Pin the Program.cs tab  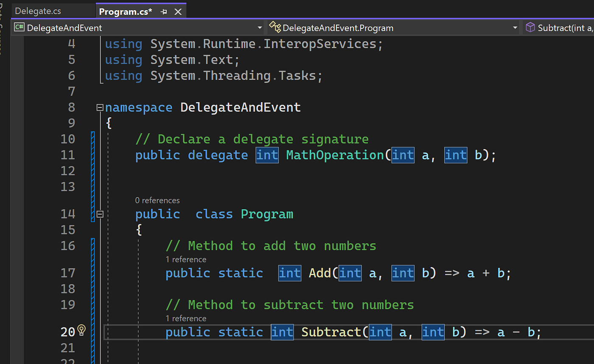point(163,12)
